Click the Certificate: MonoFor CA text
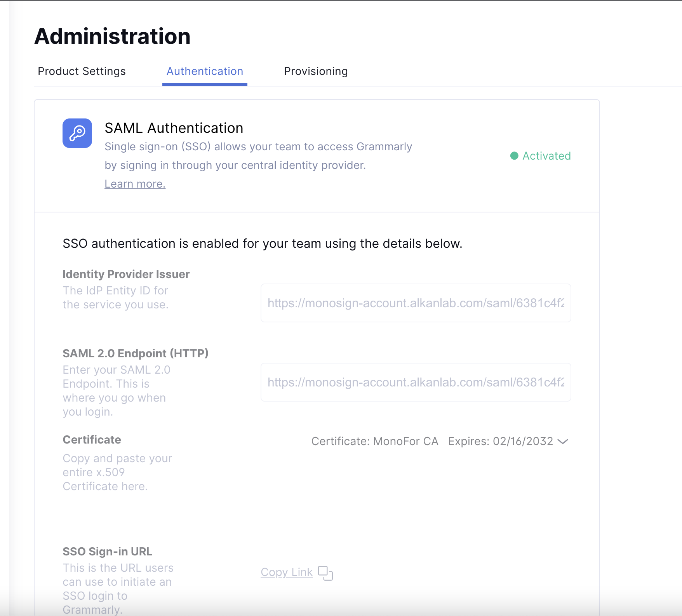682x616 pixels. [374, 441]
